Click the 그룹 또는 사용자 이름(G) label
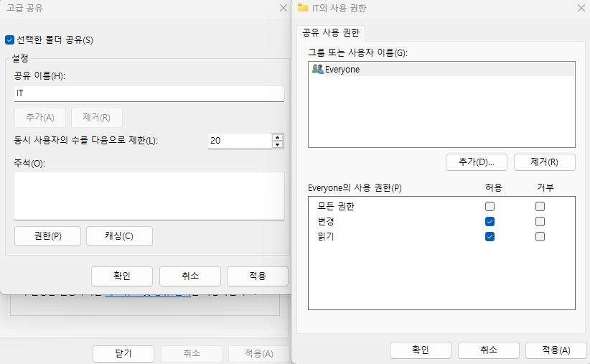This screenshot has width=590, height=364. click(358, 52)
